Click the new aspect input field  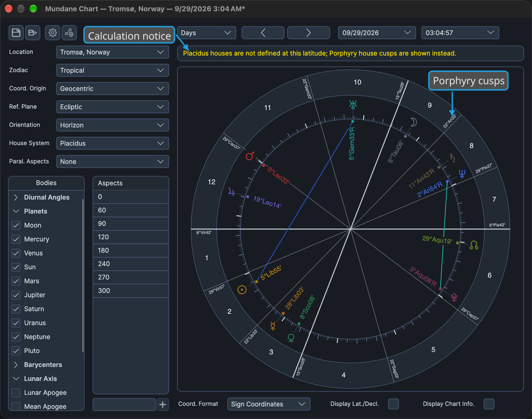(x=124, y=405)
